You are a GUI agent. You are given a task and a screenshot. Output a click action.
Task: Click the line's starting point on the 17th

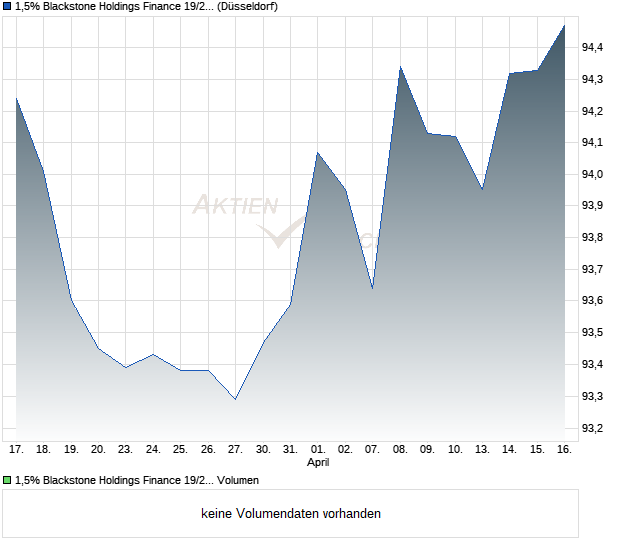point(16,98)
